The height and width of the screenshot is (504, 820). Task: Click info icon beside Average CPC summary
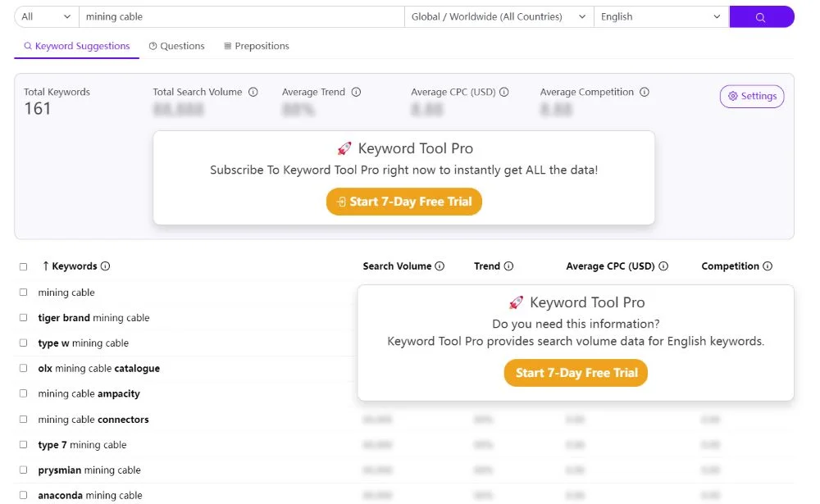504,93
